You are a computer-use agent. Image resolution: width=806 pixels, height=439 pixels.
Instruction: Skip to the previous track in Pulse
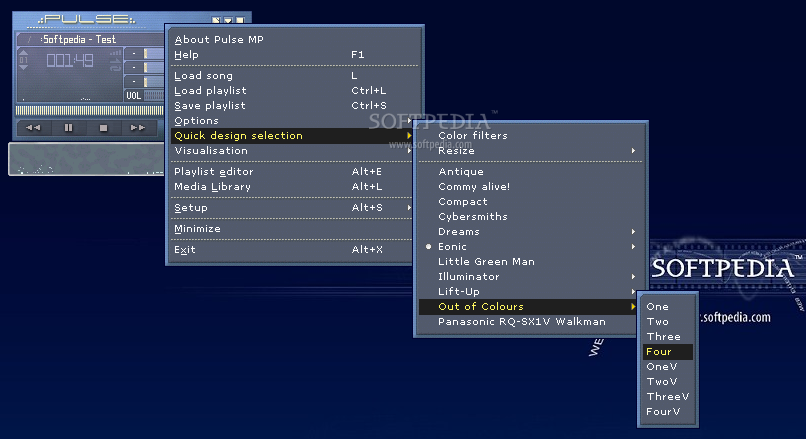(33, 127)
